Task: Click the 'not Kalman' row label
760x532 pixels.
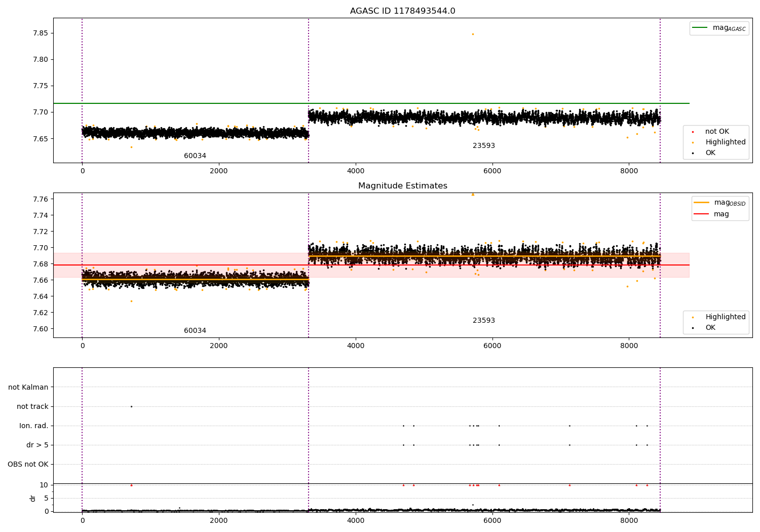Action: click(x=28, y=388)
